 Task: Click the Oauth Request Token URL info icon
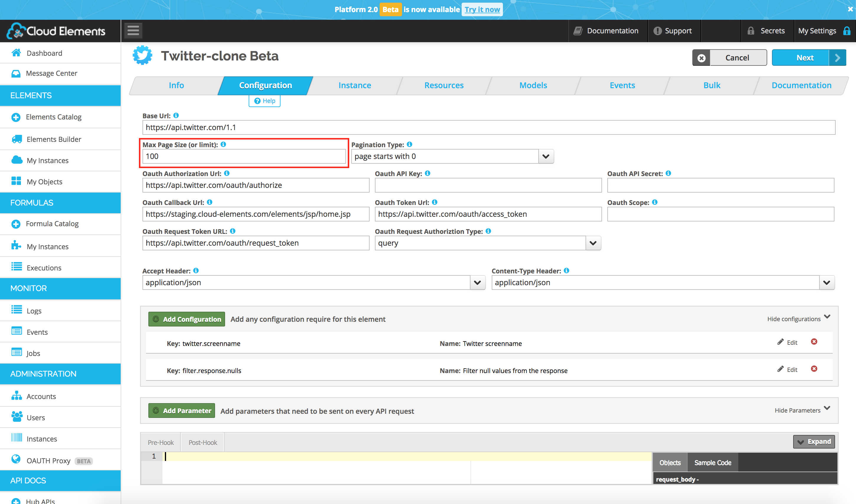tap(233, 231)
